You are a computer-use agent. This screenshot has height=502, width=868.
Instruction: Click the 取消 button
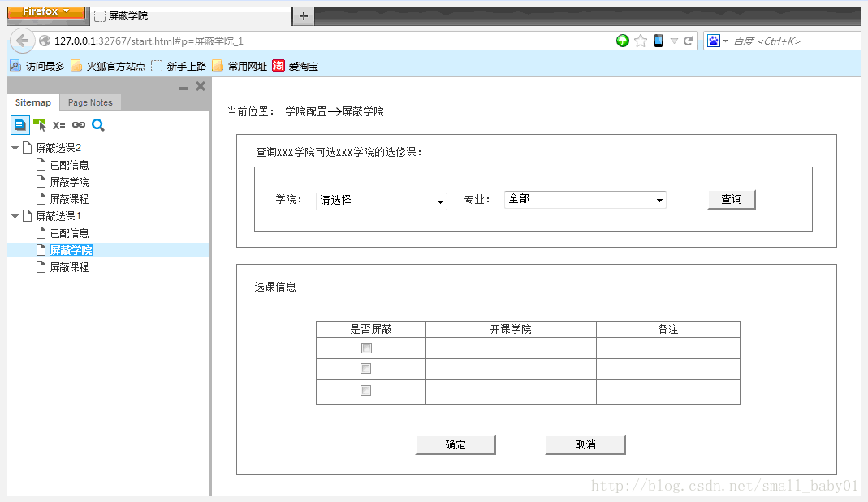[585, 445]
